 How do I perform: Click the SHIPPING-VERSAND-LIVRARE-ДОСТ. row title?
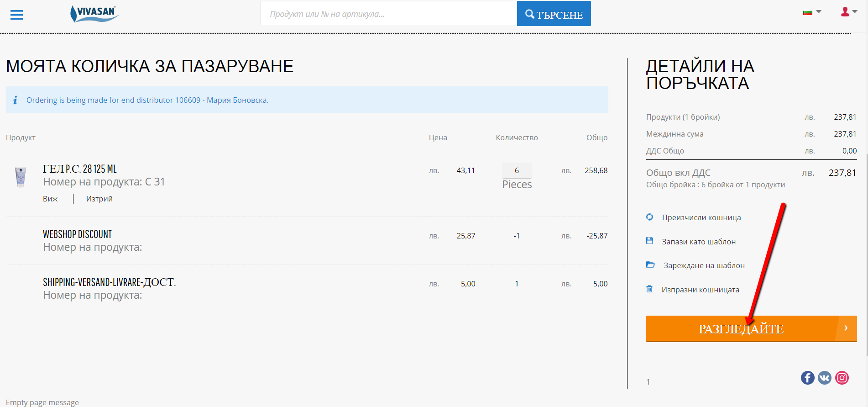pos(110,282)
